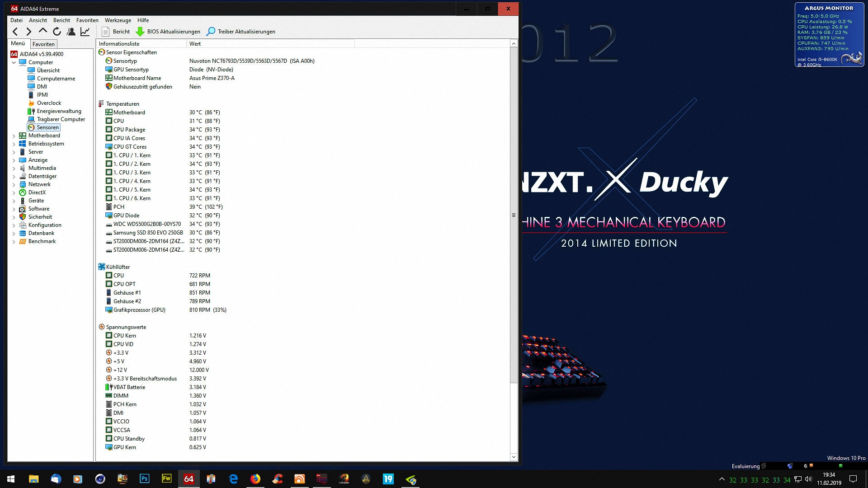Select Sensoren in the tree
This screenshot has width=868, height=488.
point(44,127)
